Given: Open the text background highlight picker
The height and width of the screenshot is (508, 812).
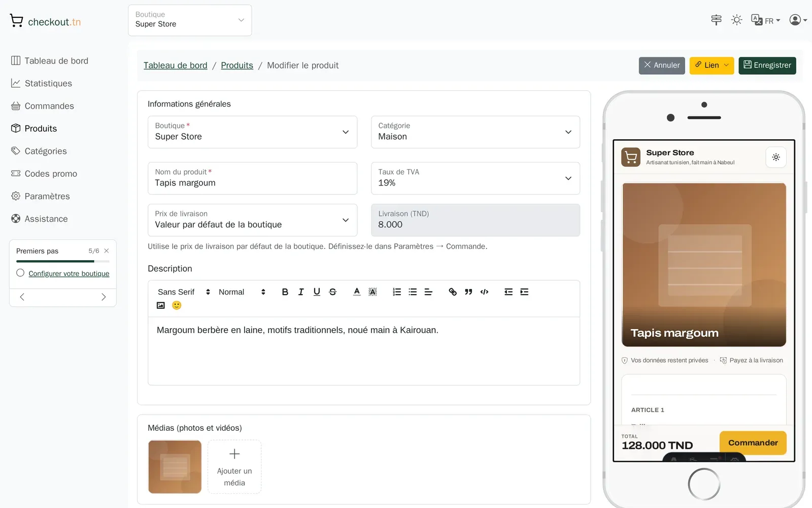Looking at the screenshot, I should (x=373, y=292).
